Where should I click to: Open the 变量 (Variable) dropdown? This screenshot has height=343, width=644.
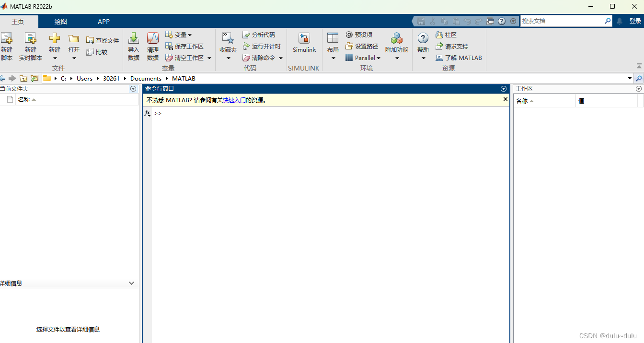[x=178, y=35]
